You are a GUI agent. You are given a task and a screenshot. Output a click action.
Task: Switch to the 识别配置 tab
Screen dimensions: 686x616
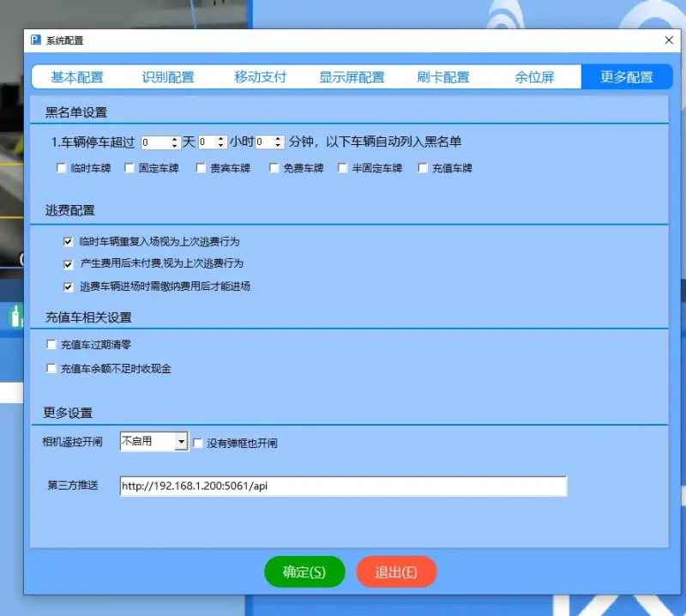pos(168,76)
